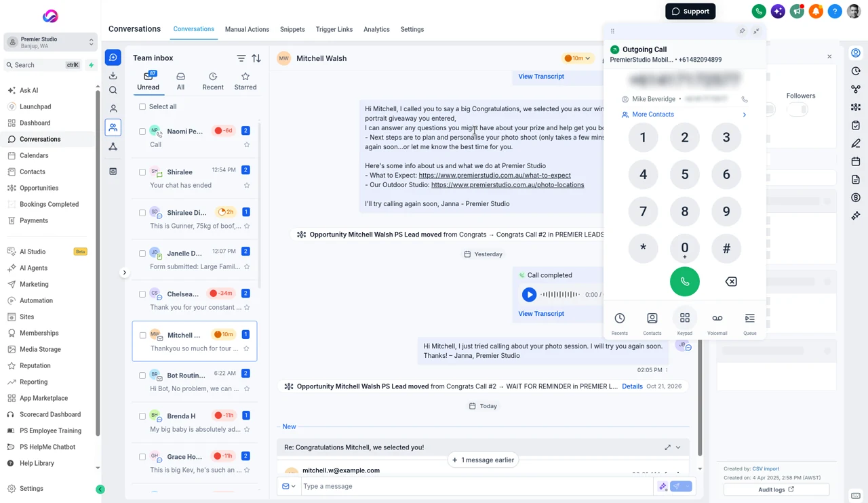Tick the Select all checkbox

[x=142, y=106]
